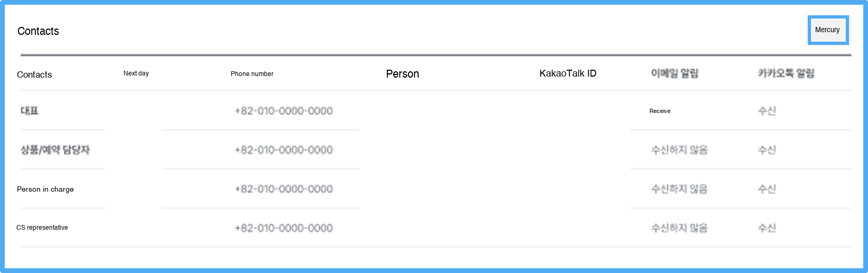This screenshot has width=868, height=273.
Task: Click the Person in charge row label
Action: tap(45, 189)
